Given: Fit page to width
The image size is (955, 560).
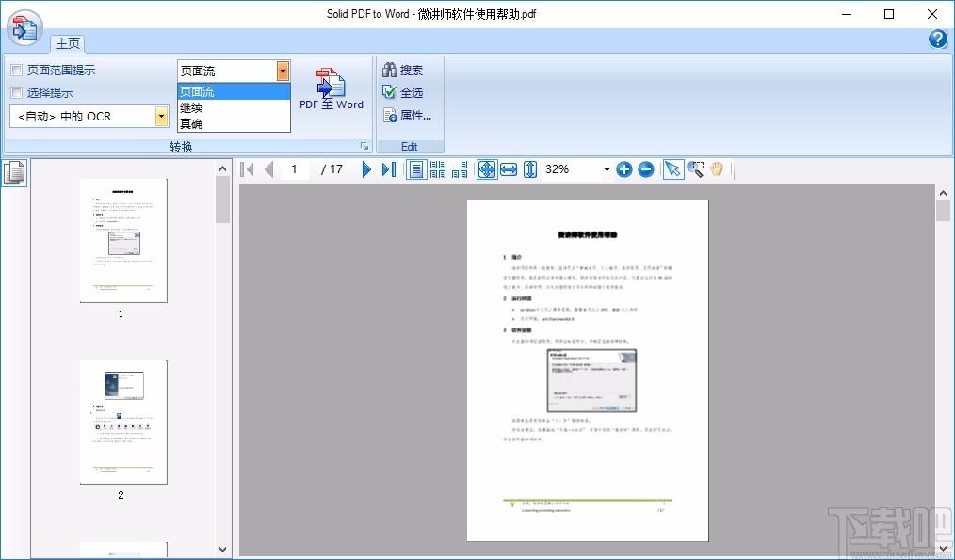Looking at the screenshot, I should point(509,169).
